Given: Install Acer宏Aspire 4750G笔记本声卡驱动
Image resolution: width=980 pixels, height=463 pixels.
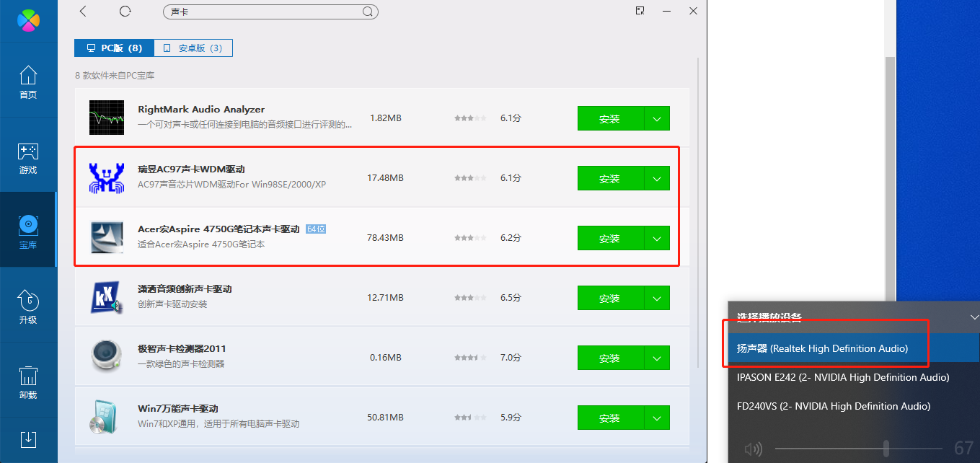Looking at the screenshot, I should pyautogui.click(x=610, y=238).
